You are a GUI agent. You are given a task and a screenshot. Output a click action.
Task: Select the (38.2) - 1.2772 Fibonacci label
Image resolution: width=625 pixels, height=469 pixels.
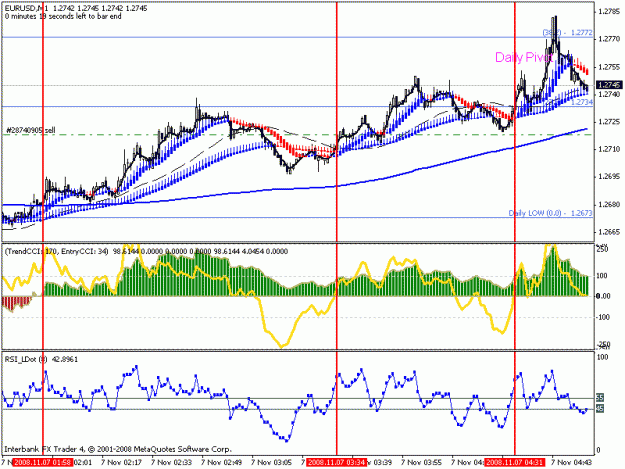click(568, 33)
